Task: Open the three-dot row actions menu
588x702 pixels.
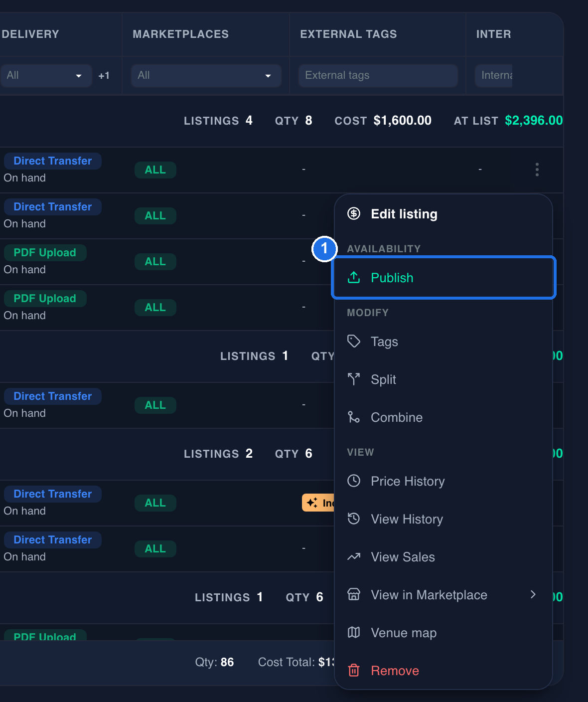Action: [x=537, y=170]
